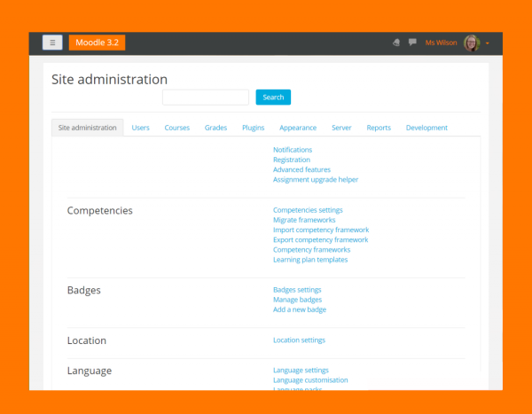Click the Search button
Viewport: 532px width, 414px height.
tap(273, 98)
